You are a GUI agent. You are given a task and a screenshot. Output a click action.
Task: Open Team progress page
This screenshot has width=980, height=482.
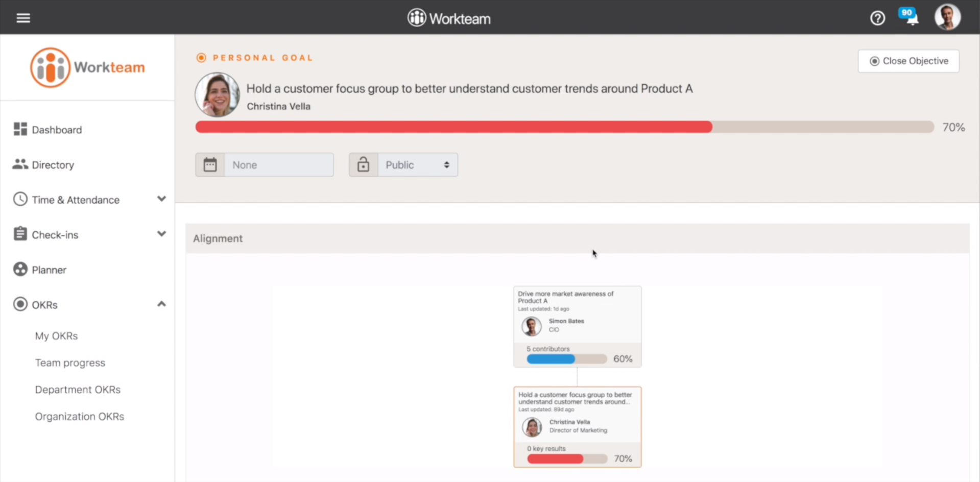coord(70,363)
